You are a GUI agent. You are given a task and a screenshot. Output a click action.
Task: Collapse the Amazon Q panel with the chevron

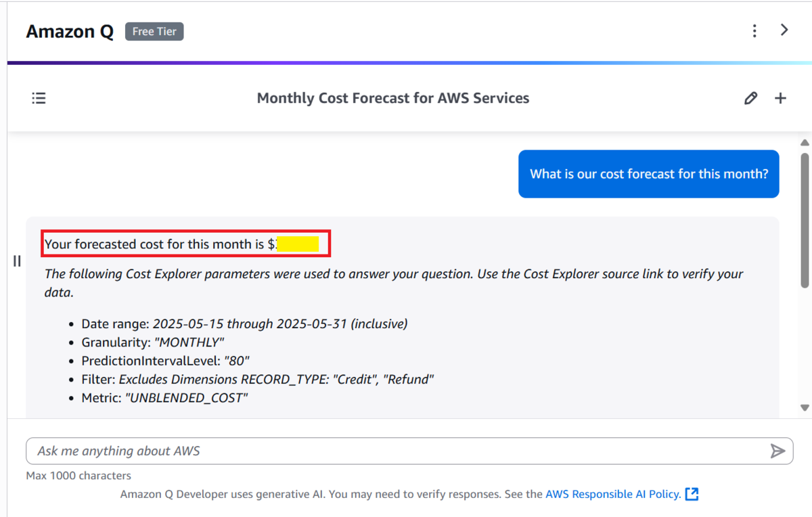point(784,30)
